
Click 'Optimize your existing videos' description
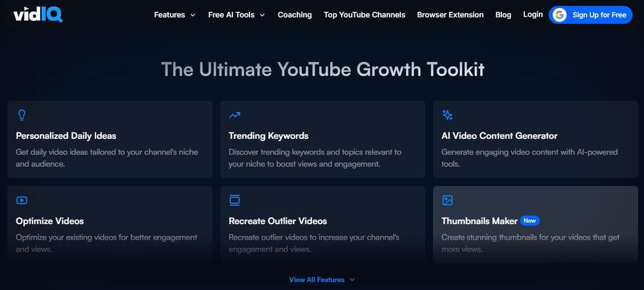[x=107, y=243]
